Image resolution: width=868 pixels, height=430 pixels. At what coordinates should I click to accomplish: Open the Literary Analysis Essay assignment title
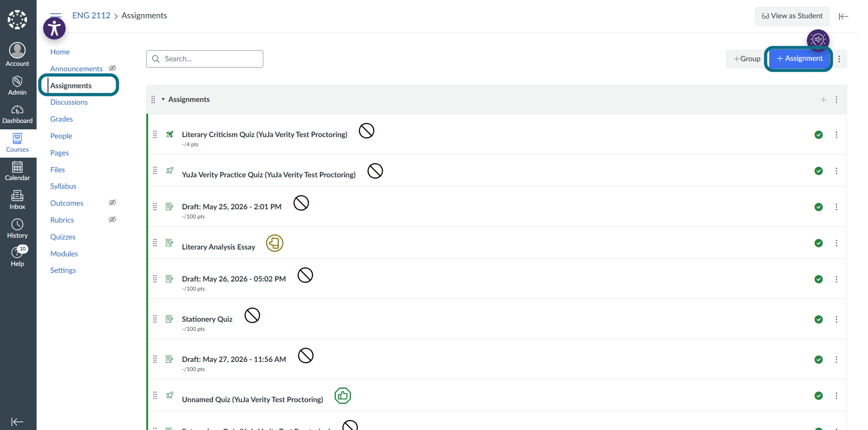[x=218, y=247]
